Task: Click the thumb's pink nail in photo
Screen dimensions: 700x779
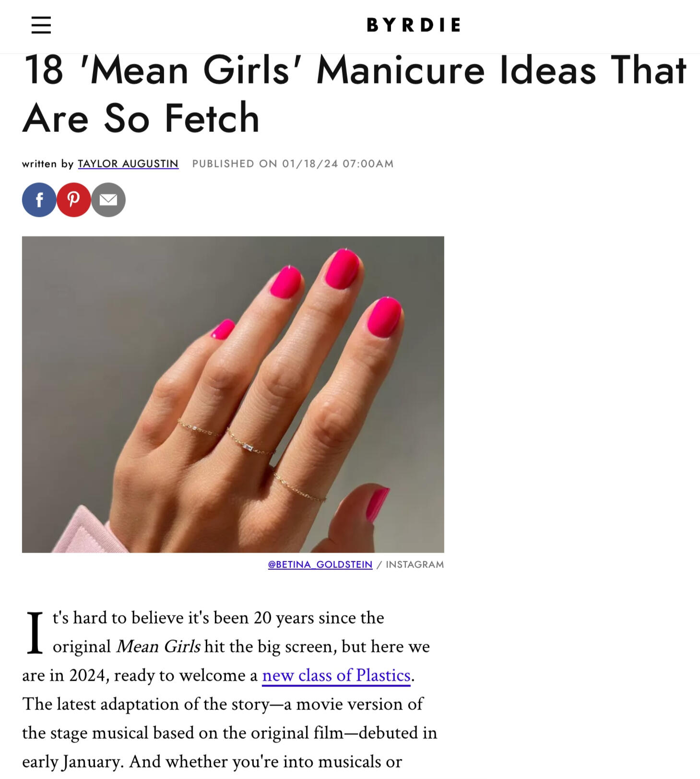Action: pyautogui.click(x=378, y=504)
